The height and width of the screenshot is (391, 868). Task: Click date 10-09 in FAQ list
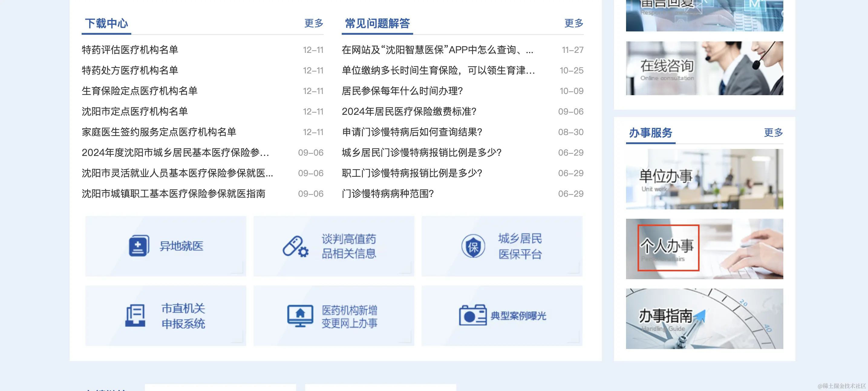[x=572, y=91]
